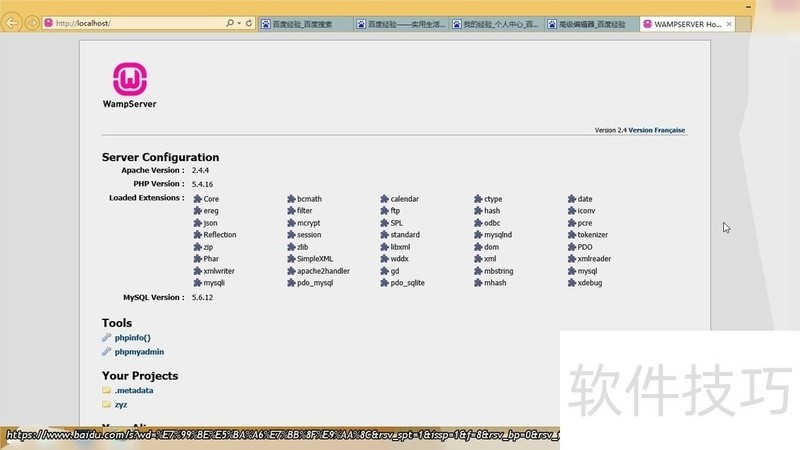Open the zyz project link

pyautogui.click(x=120, y=405)
